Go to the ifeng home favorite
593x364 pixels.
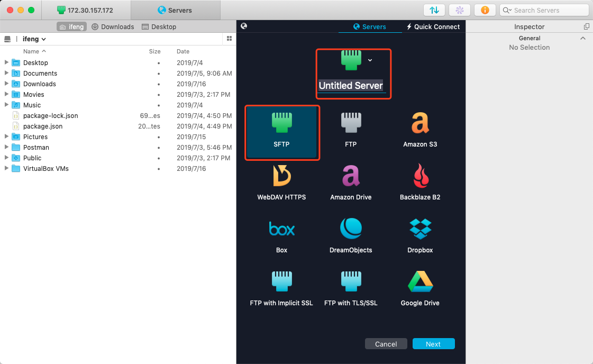pyautogui.click(x=72, y=26)
